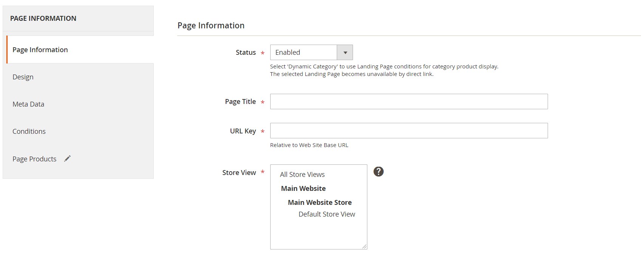Screen dimensions: 644x254
Task: Select All Store Views option
Action: coord(302,174)
